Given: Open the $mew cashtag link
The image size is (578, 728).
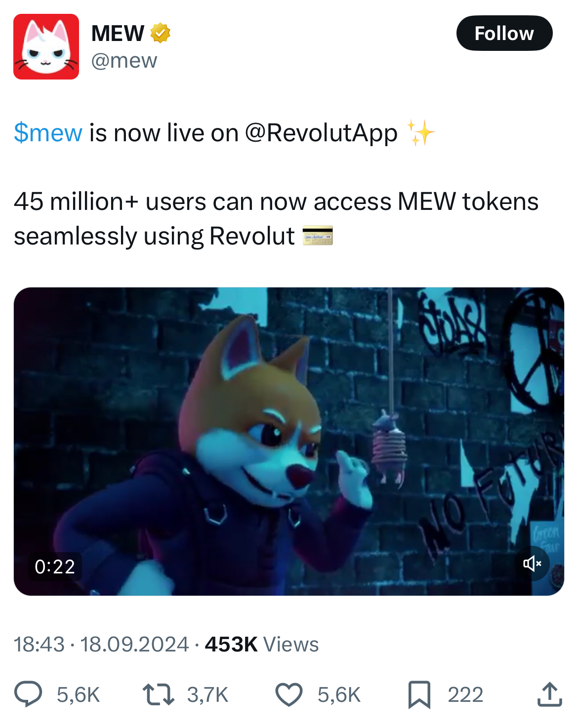Looking at the screenshot, I should (x=48, y=133).
